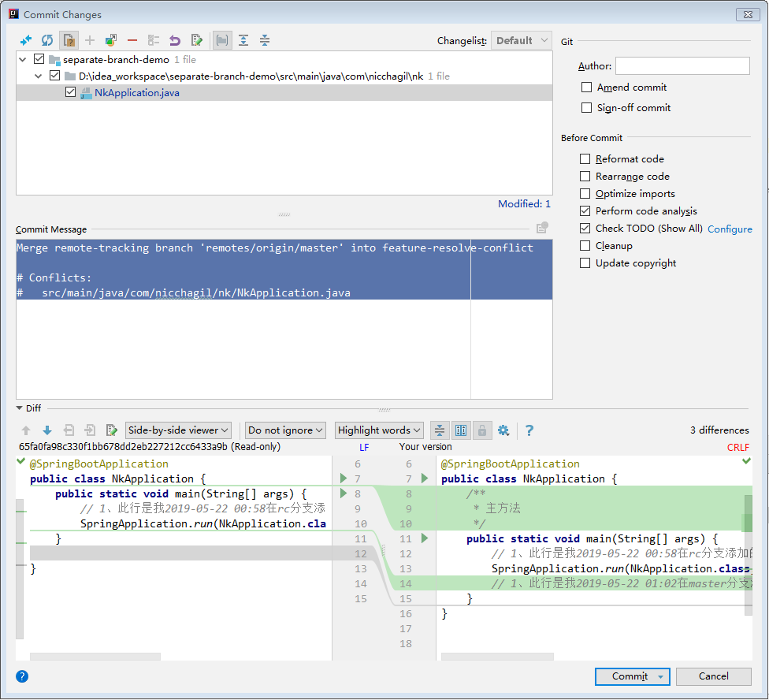The height and width of the screenshot is (700, 769).
Task: Close the Commit Changes dialog
Action: pos(748,15)
